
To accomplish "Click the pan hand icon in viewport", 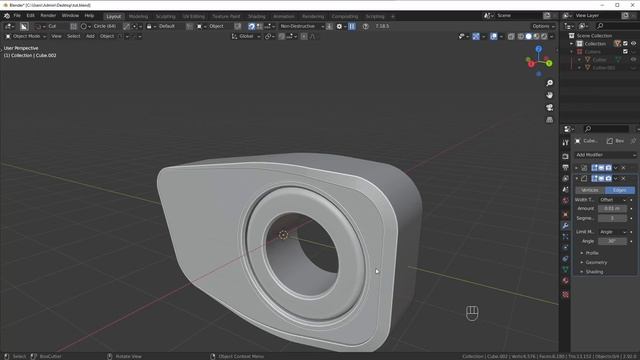I will click(550, 95).
